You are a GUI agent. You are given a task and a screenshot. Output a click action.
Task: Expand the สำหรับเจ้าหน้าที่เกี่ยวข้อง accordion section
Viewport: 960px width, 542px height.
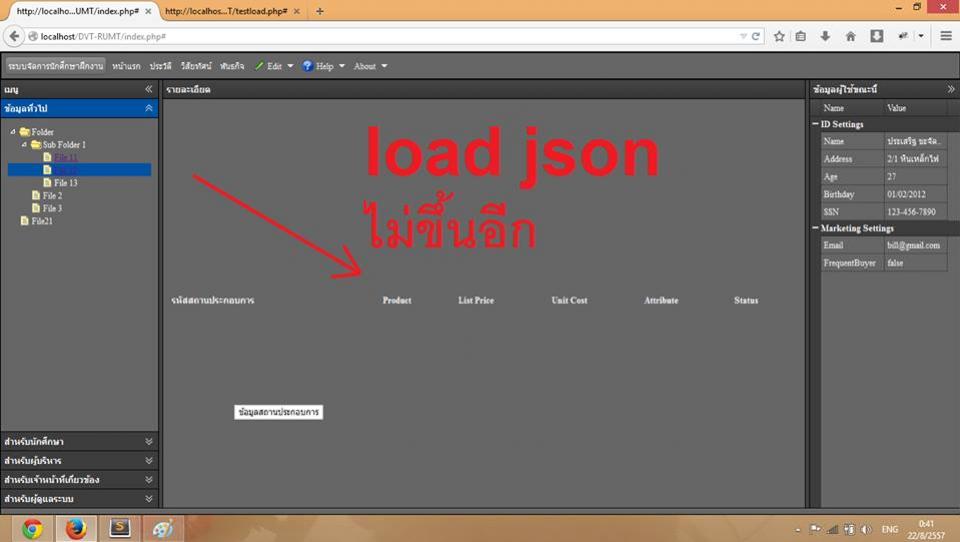pyautogui.click(x=79, y=479)
